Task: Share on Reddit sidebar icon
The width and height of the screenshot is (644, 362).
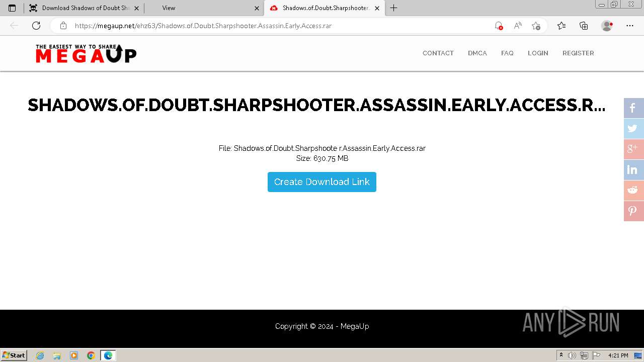Action: (x=633, y=190)
